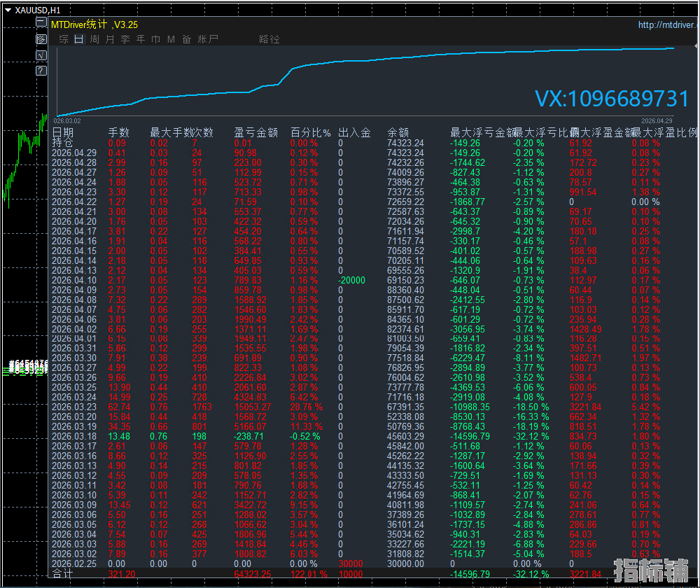Click the 移 move-panel icon
Image resolution: width=700 pixels, height=588 pixels.
pyautogui.click(x=41, y=39)
